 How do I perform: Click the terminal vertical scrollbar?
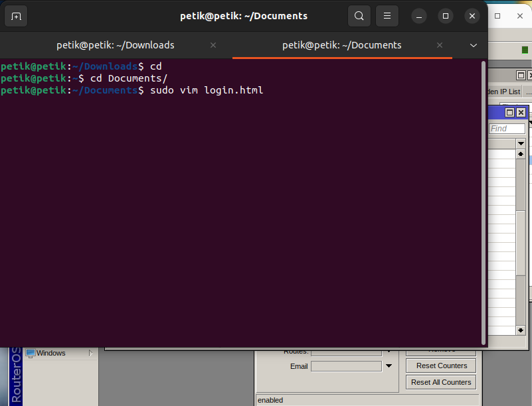(484, 199)
